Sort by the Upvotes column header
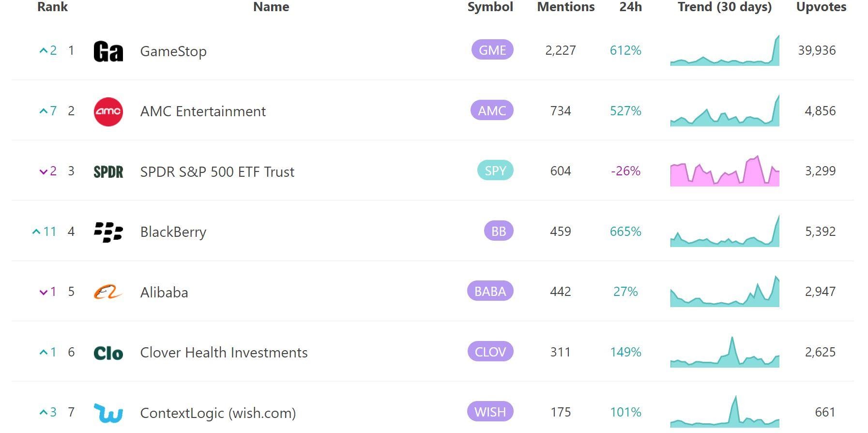Image resolution: width=868 pixels, height=433 pixels. point(822,7)
